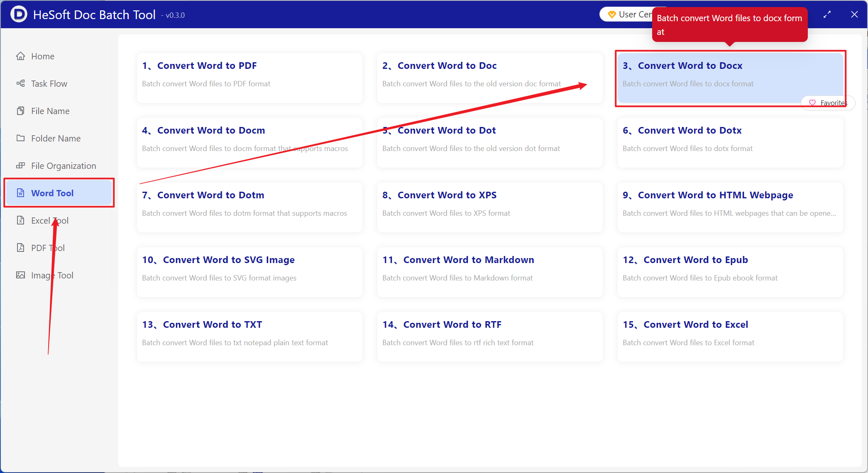The image size is (868, 473).
Task: Click the Image Tool picture icon
Action: (20, 275)
